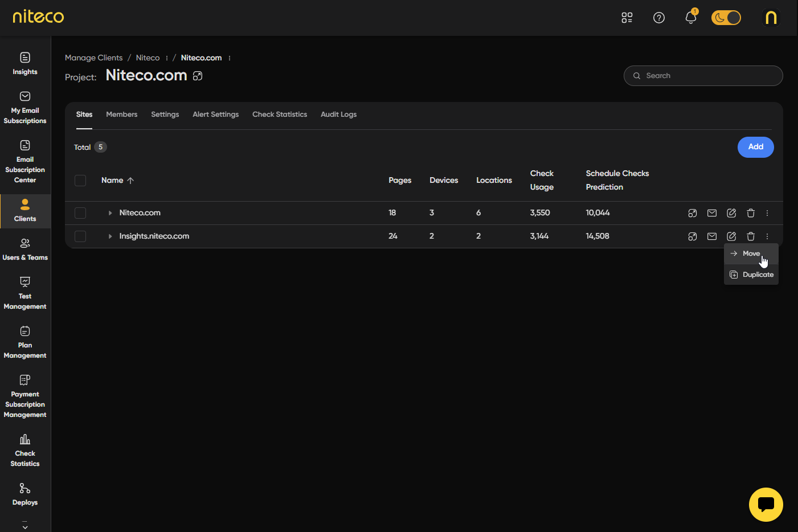Check the Insights.niteco.com row checkbox
Screen dimensions: 798x532
click(x=80, y=236)
